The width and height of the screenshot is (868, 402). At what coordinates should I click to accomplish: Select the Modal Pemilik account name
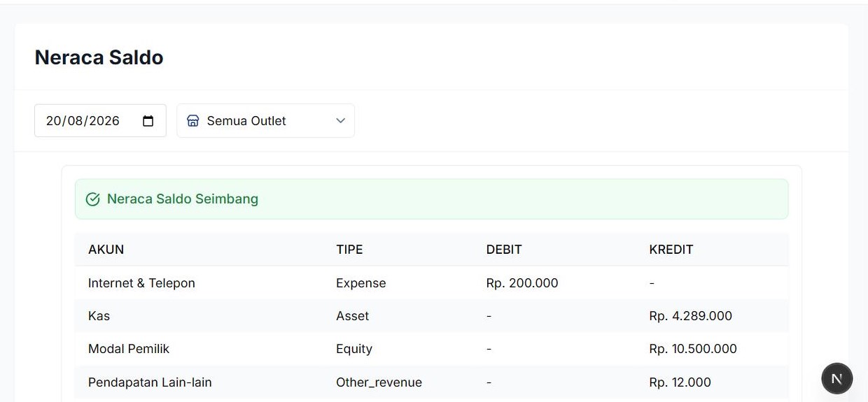pos(129,349)
